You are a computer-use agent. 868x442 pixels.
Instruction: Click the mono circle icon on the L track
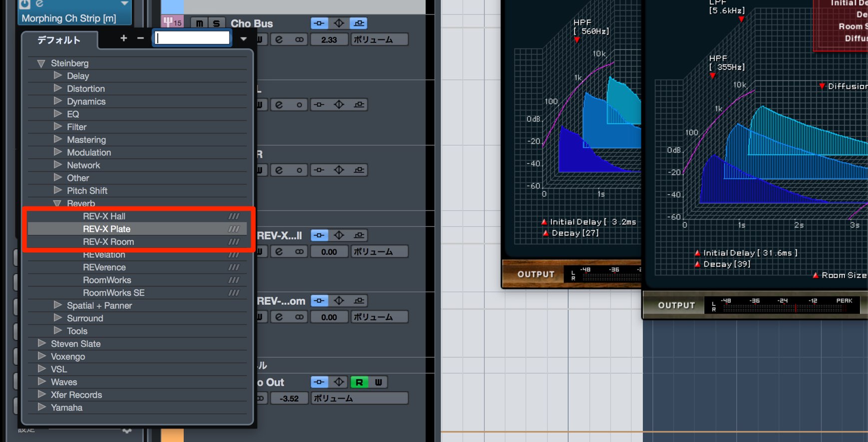(299, 105)
